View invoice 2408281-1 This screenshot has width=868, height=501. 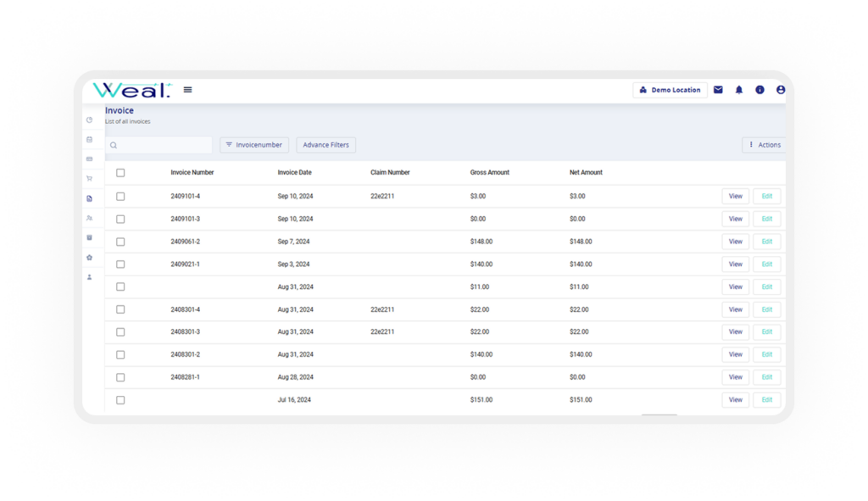pyautogui.click(x=735, y=377)
